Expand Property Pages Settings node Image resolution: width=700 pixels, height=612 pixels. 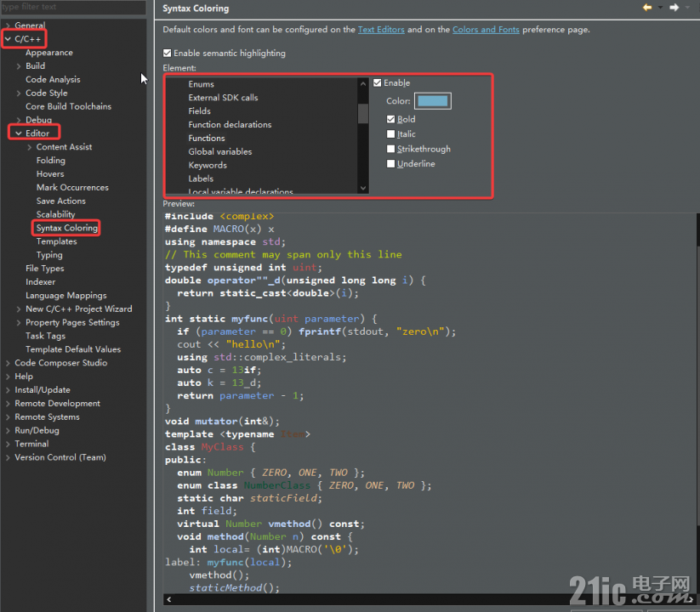coord(19,322)
